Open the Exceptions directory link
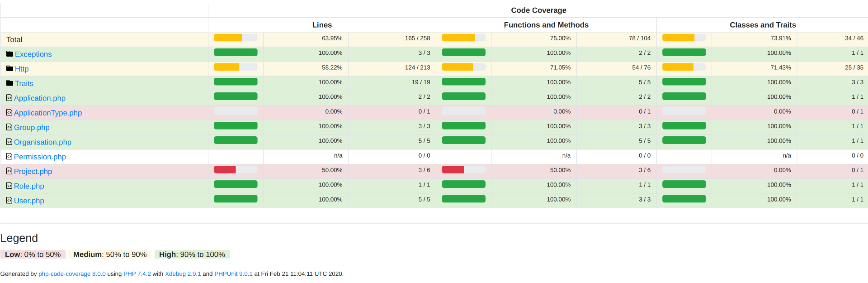The width and height of the screenshot is (868, 283). (x=33, y=54)
